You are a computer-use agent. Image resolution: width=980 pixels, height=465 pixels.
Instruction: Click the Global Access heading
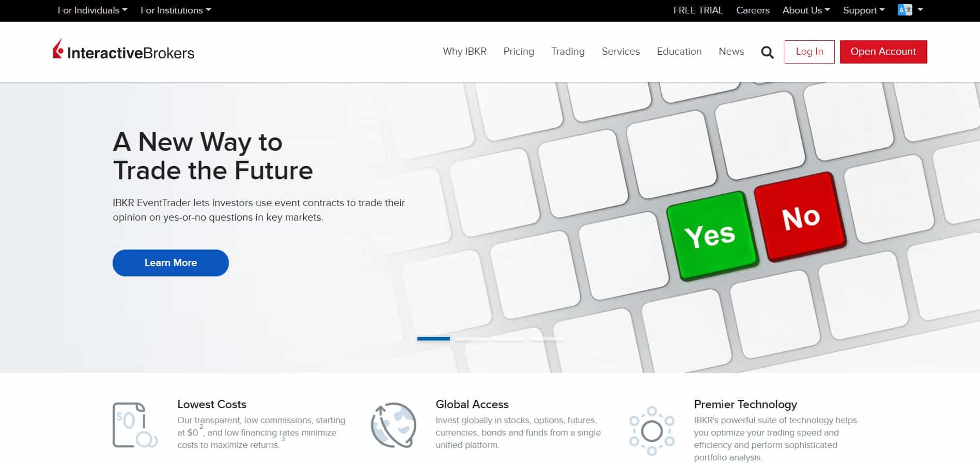472,404
